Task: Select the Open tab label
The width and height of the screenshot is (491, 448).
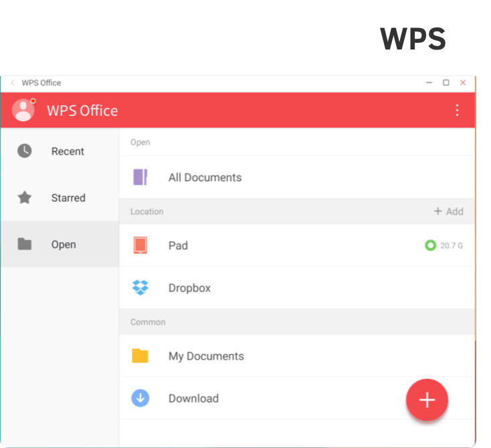Action: click(64, 245)
